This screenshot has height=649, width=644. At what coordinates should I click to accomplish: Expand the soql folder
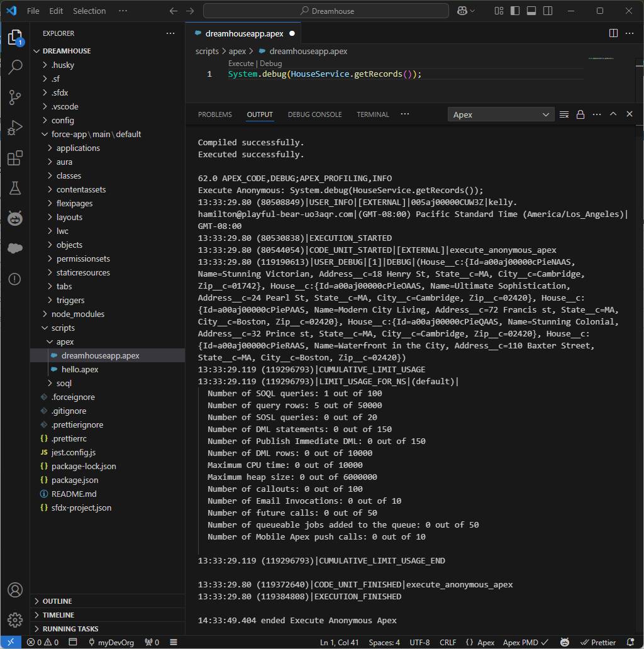(108, 383)
